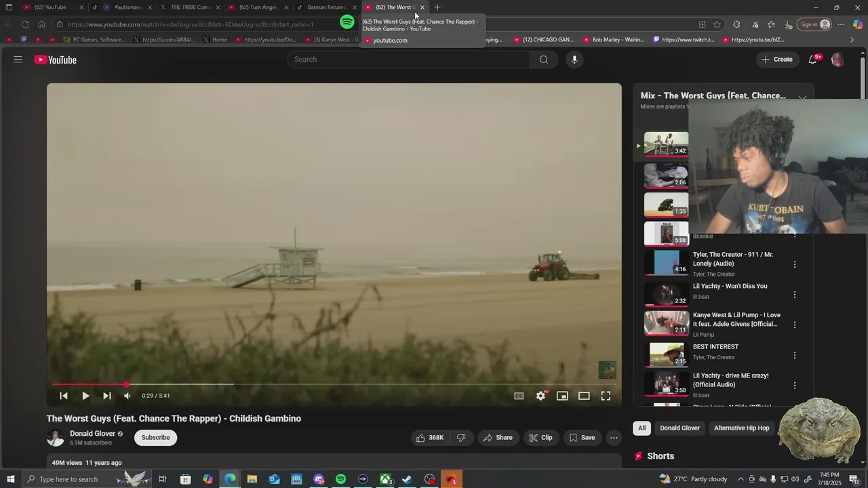Open Spotify from the Windows taskbar
Screen dimensions: 868x488
pos(341,479)
